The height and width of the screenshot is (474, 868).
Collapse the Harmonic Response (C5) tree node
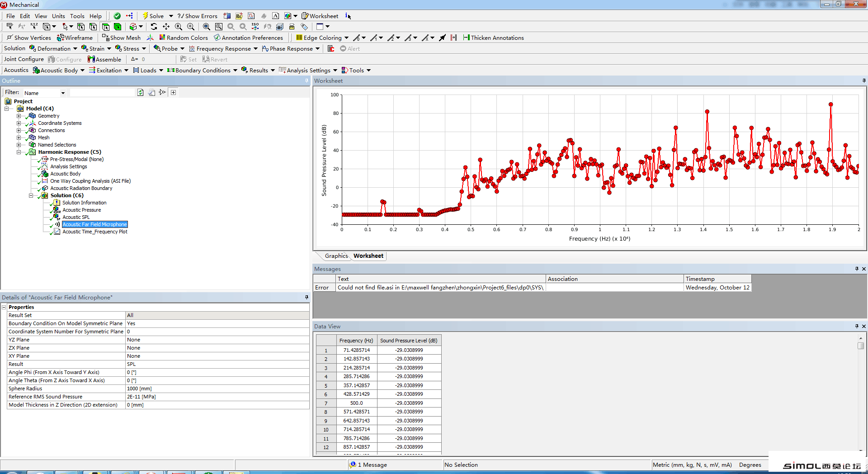pos(19,152)
